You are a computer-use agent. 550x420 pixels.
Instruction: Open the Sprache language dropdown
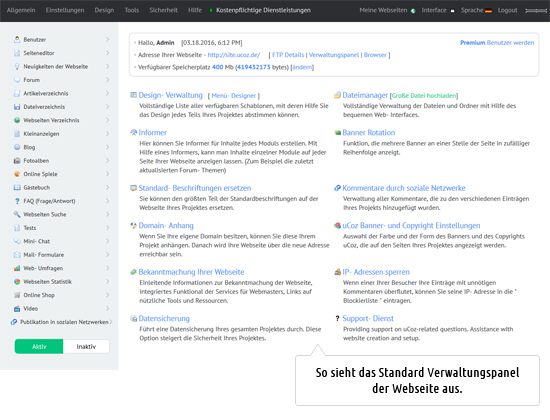coord(476,10)
